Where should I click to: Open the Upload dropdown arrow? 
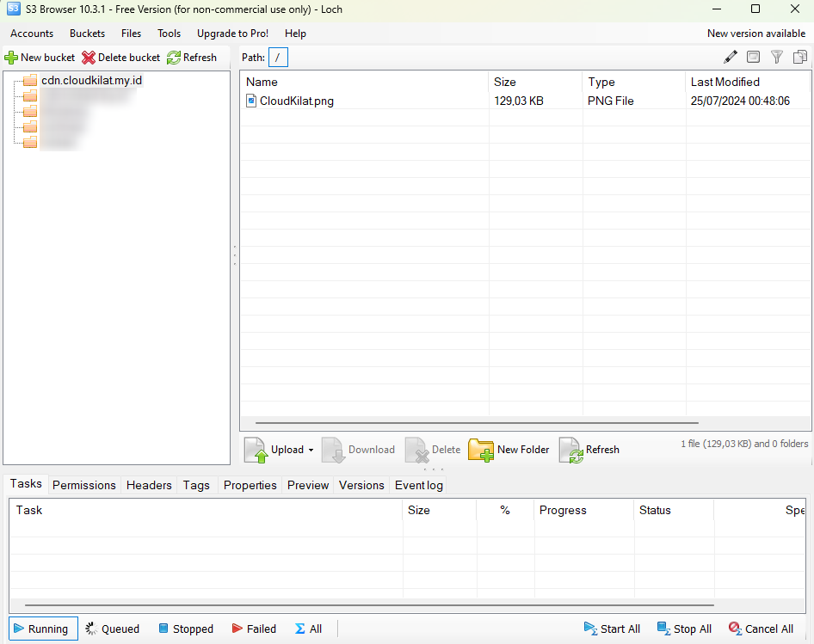[311, 450]
